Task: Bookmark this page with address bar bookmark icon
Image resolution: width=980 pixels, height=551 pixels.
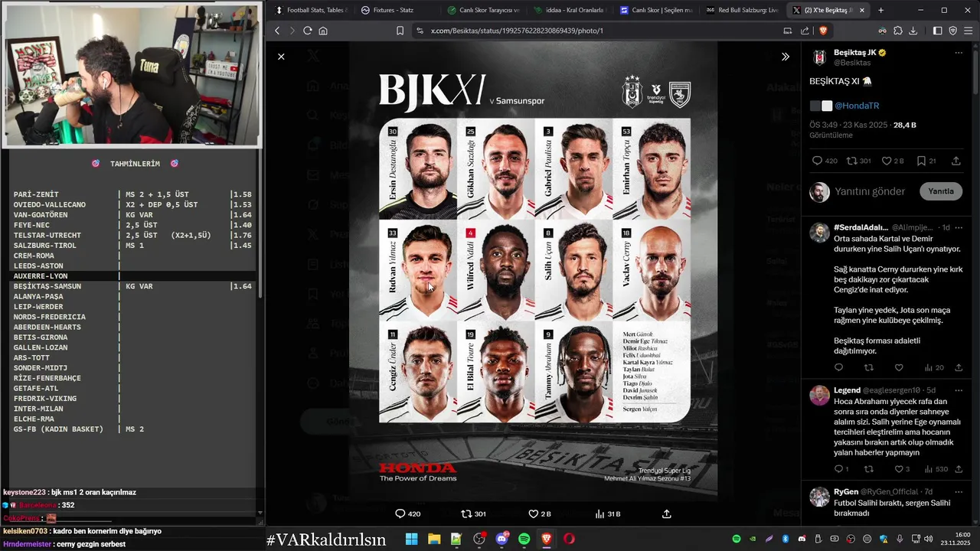Action: 400,31
